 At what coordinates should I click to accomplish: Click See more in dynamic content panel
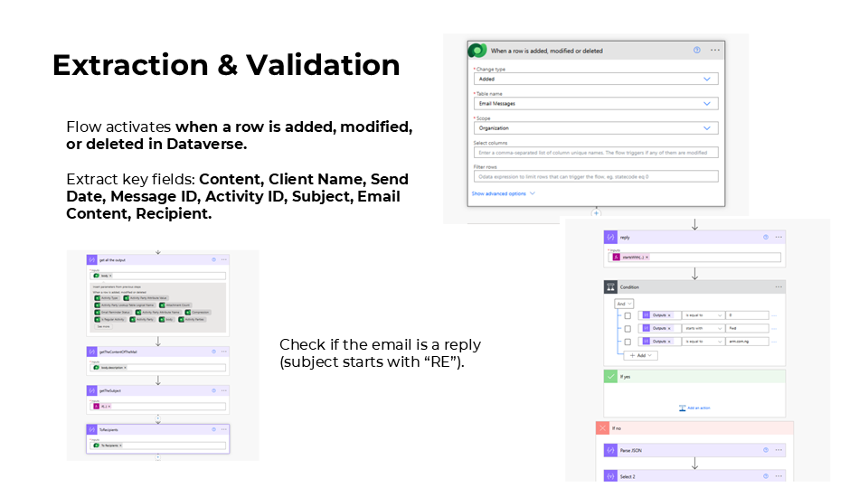click(103, 327)
